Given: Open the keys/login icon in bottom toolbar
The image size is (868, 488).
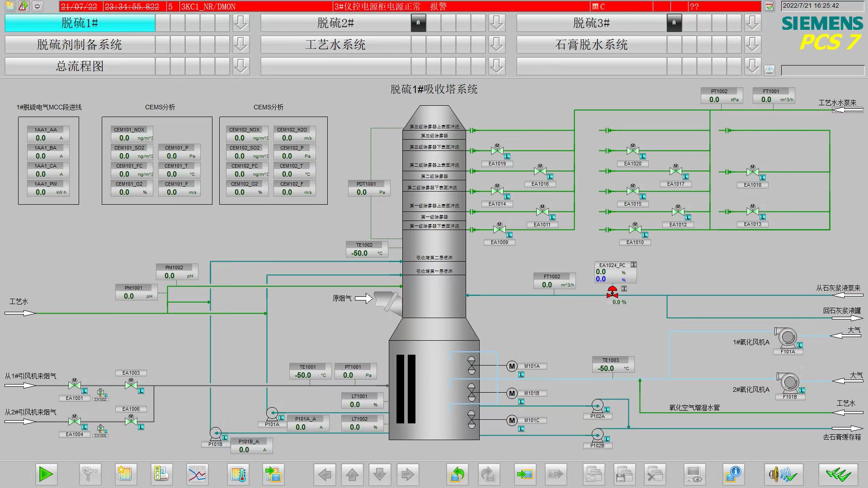Looking at the screenshot, I should (90, 474).
